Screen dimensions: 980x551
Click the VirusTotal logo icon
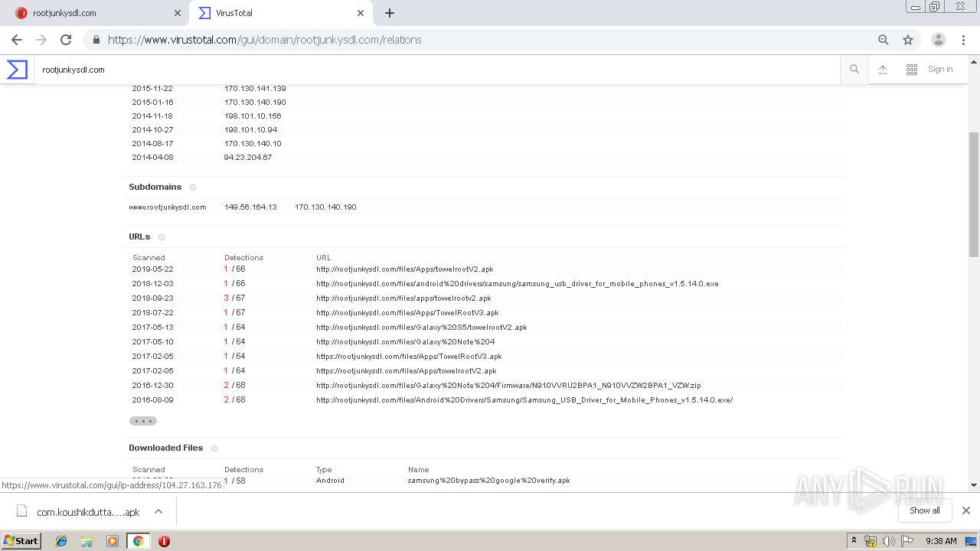coord(17,70)
